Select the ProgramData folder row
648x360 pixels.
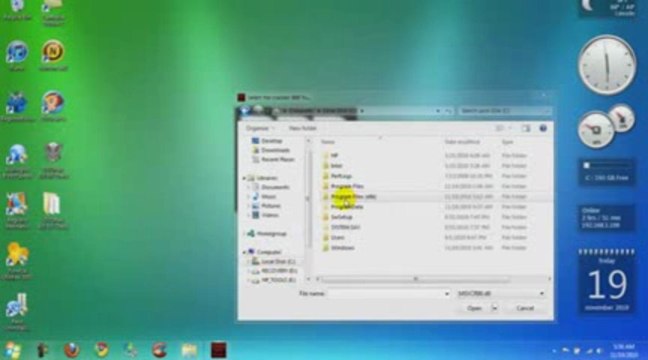point(432,207)
